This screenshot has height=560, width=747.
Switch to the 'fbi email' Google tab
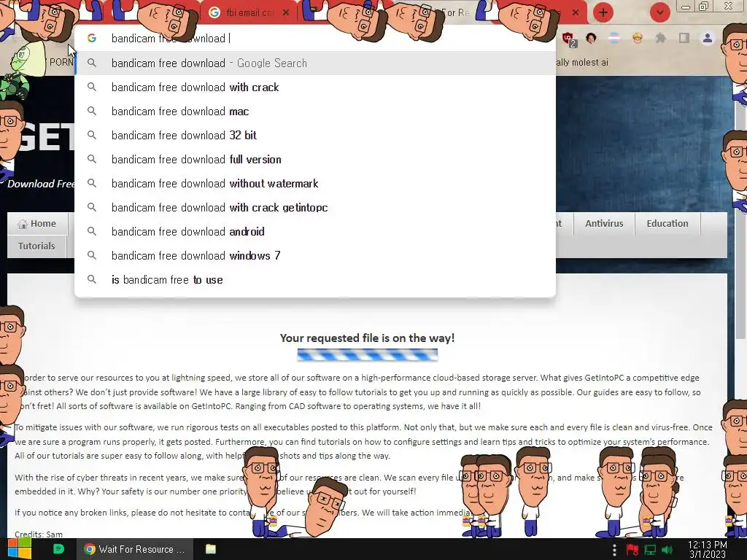248,13
